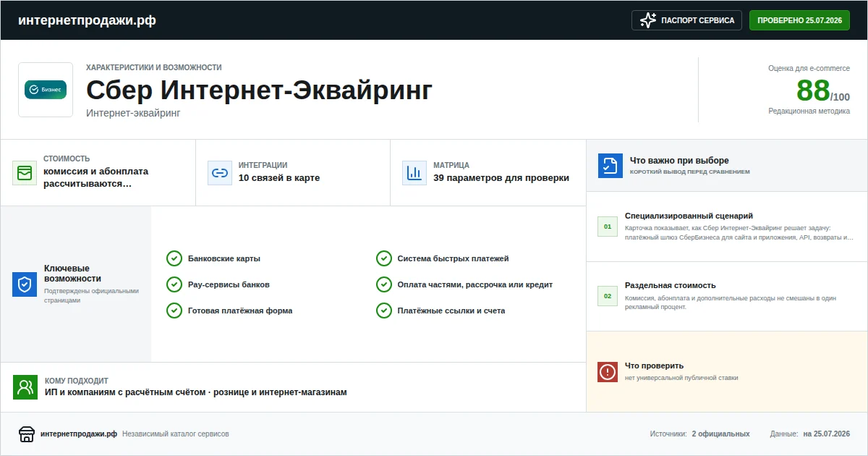Click Оплата частями, рассрочка или кредит
868x456 pixels.
click(475, 284)
